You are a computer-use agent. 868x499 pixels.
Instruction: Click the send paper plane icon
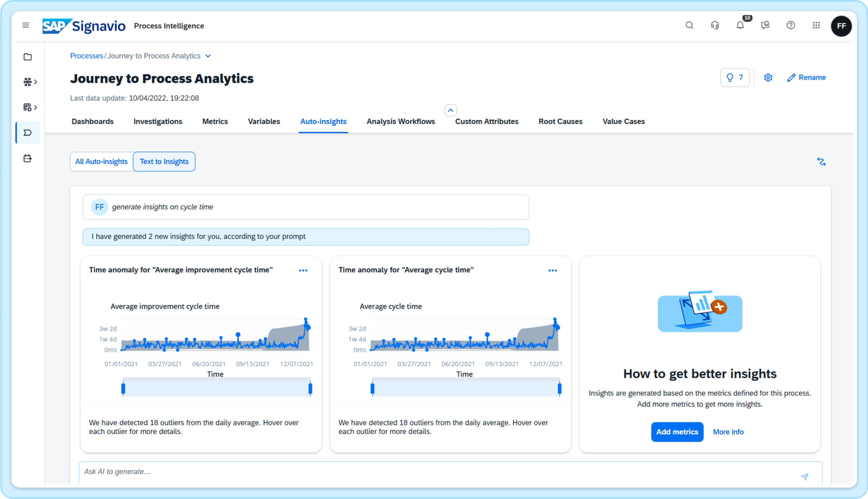tap(805, 476)
